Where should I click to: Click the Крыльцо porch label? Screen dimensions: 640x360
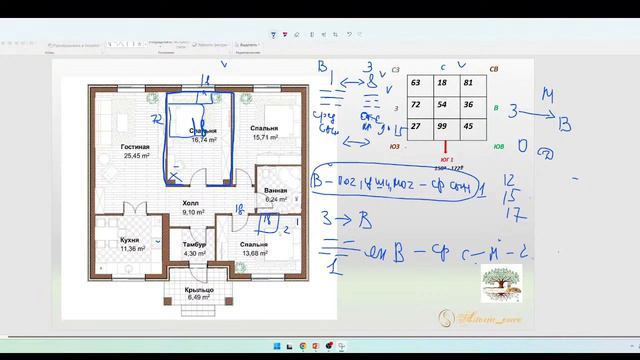[199, 290]
